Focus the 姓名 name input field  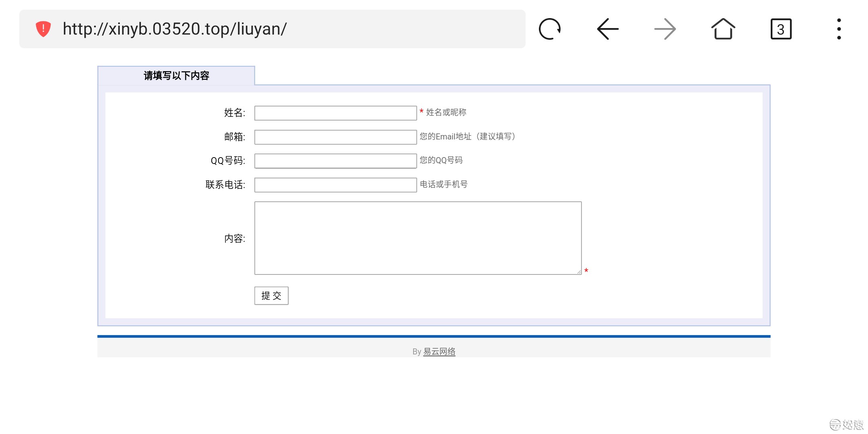point(335,113)
